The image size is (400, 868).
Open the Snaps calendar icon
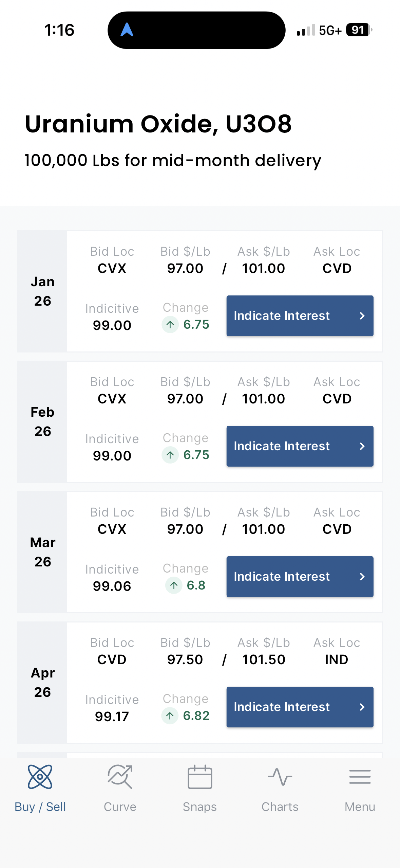tap(200, 777)
